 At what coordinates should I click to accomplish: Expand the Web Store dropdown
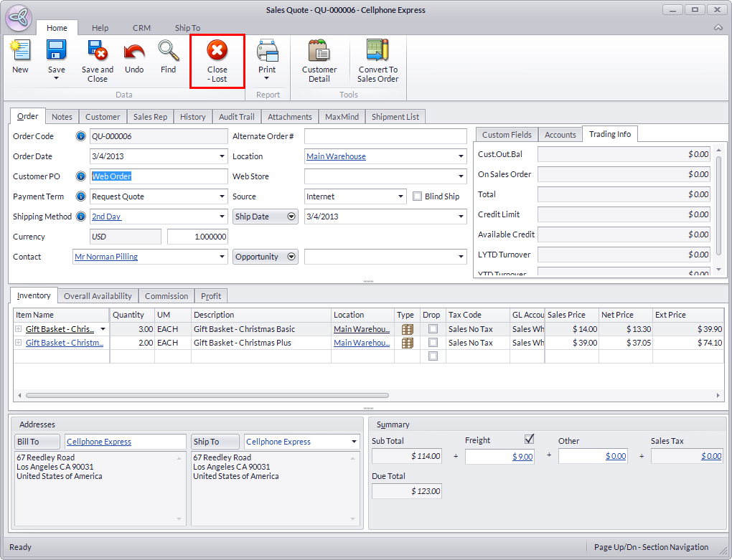pyautogui.click(x=460, y=176)
